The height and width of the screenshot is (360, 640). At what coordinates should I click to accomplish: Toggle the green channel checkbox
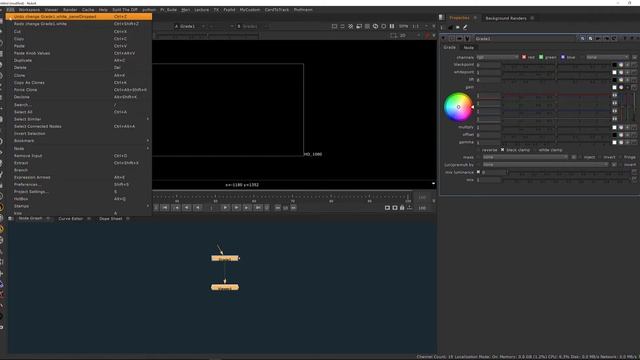coord(541,57)
